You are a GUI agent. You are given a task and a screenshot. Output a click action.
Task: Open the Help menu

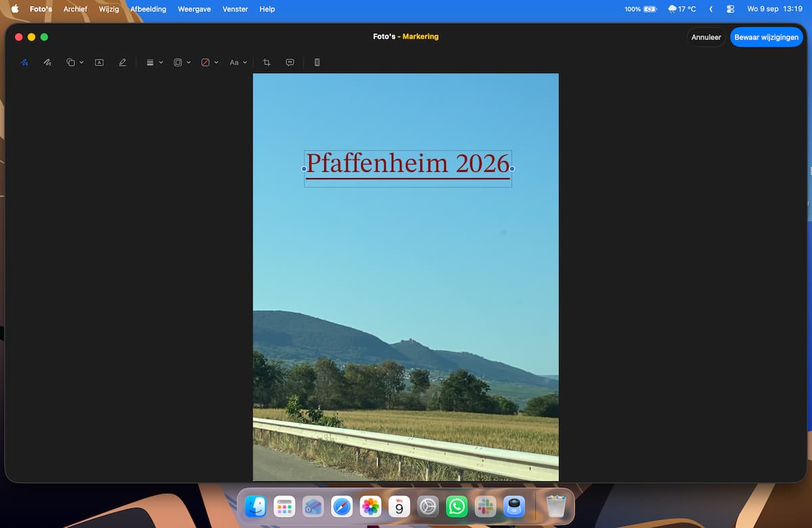[x=267, y=9]
